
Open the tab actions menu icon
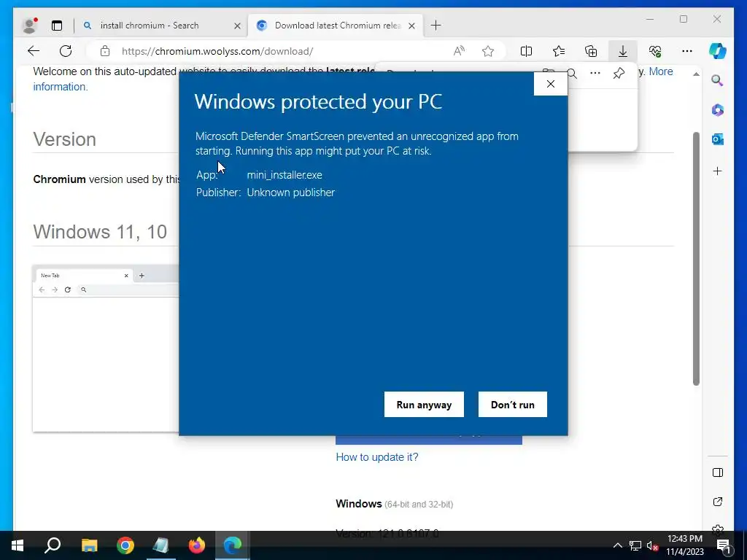57,26
